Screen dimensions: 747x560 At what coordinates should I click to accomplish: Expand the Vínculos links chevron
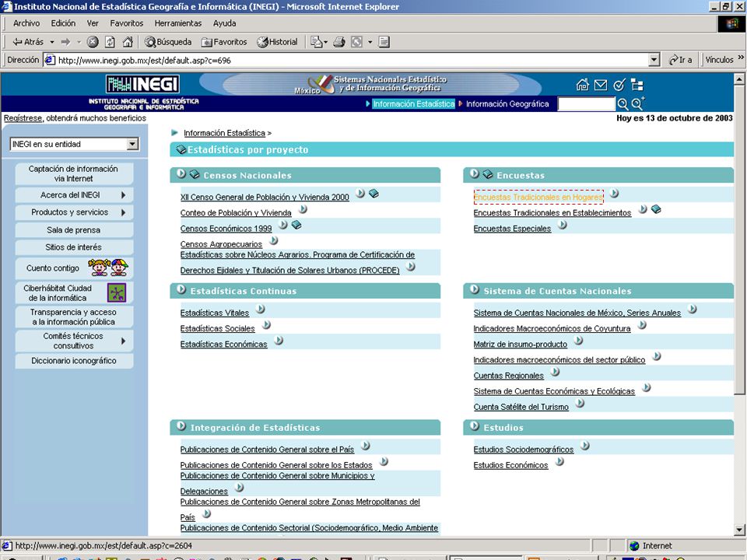[x=741, y=58]
